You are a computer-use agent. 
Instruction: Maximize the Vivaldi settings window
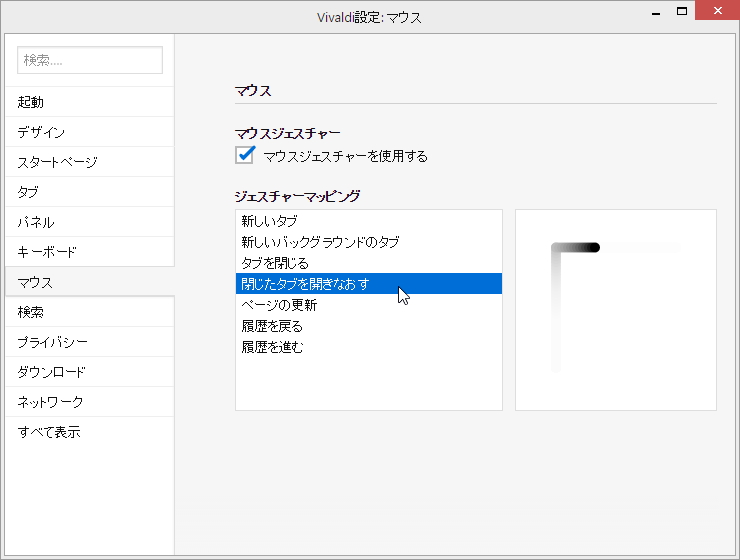681,11
